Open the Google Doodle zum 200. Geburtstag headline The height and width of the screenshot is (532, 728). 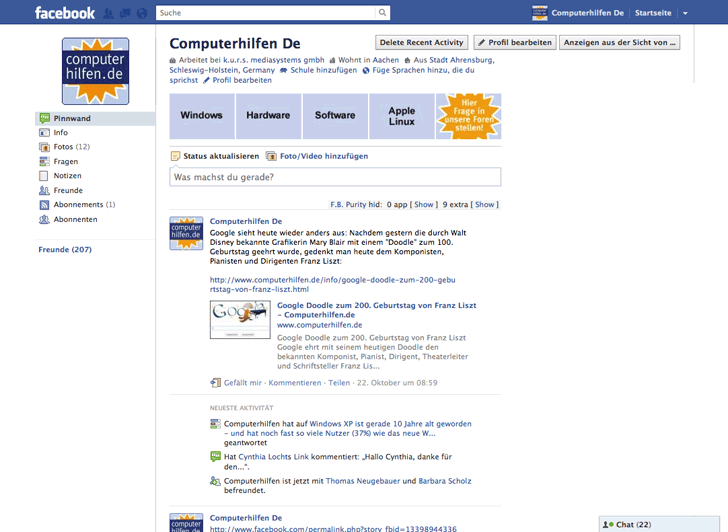(377, 310)
